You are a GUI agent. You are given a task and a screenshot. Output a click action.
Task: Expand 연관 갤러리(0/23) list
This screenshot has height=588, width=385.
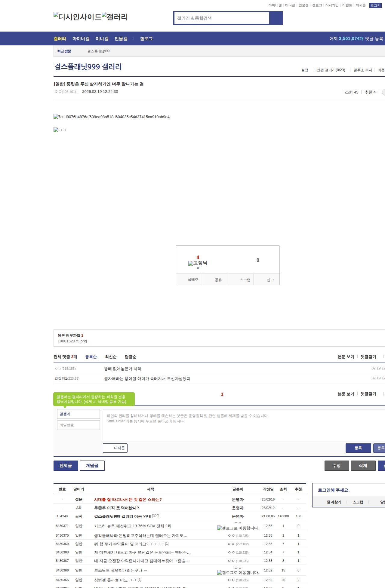[x=331, y=70]
